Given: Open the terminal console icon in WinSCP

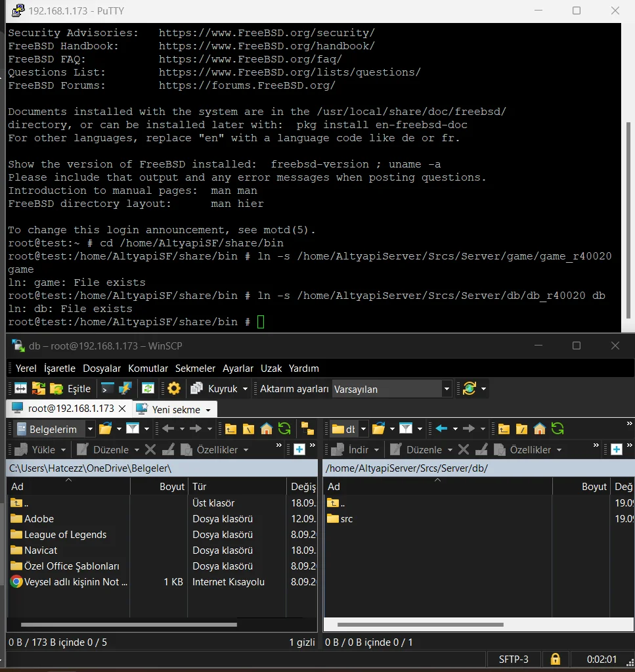Looking at the screenshot, I should pyautogui.click(x=108, y=389).
